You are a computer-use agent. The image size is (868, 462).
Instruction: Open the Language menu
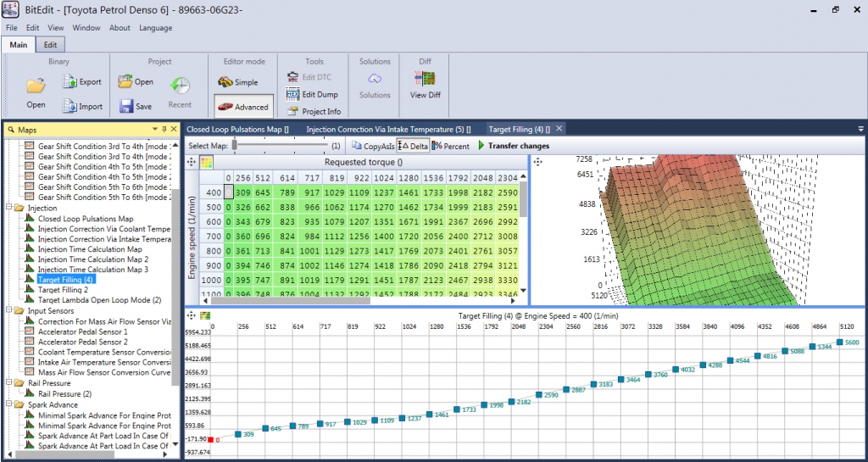pyautogui.click(x=156, y=28)
